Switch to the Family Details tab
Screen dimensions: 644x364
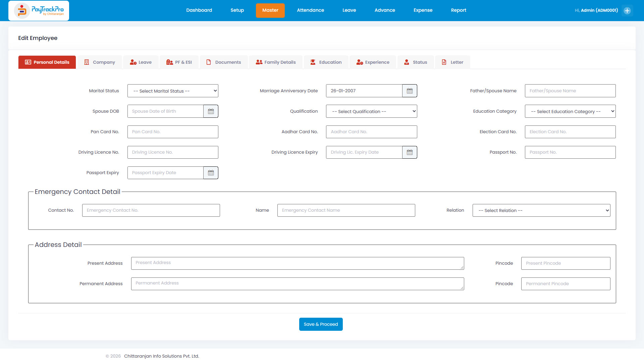(x=276, y=62)
